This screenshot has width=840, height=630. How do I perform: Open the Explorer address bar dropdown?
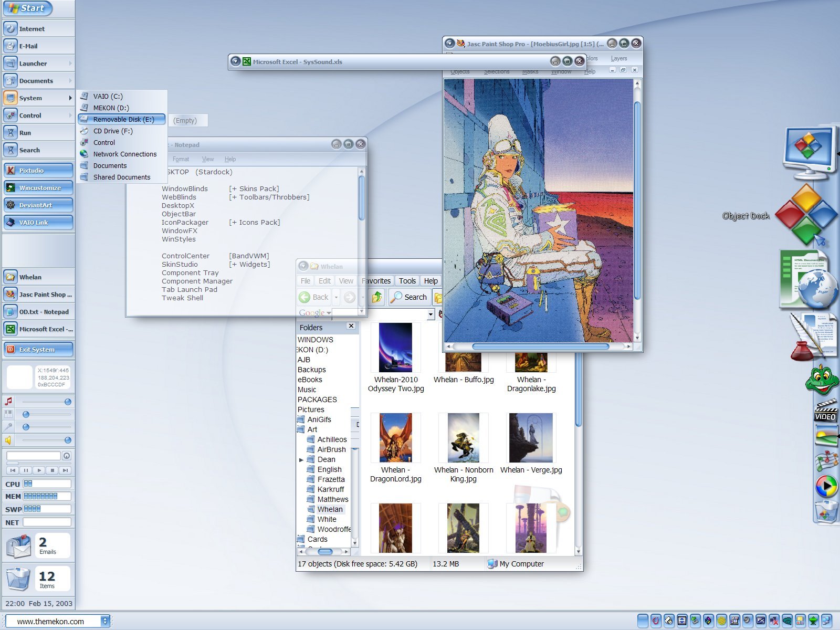430,314
